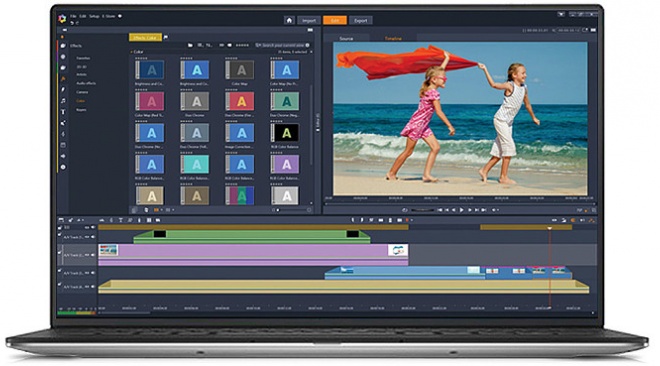The width and height of the screenshot is (660, 366).
Task: Click the folder icon in library toolbar
Action: point(190,45)
